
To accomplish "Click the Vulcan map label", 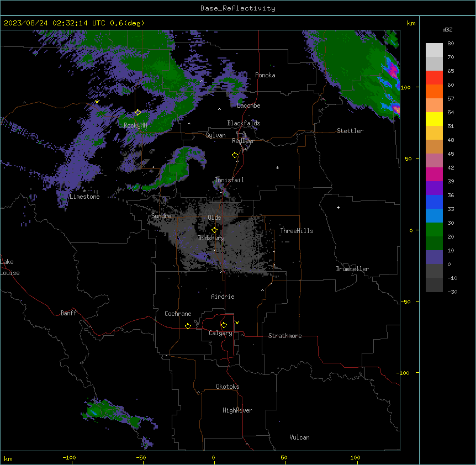I will pyautogui.click(x=300, y=437).
